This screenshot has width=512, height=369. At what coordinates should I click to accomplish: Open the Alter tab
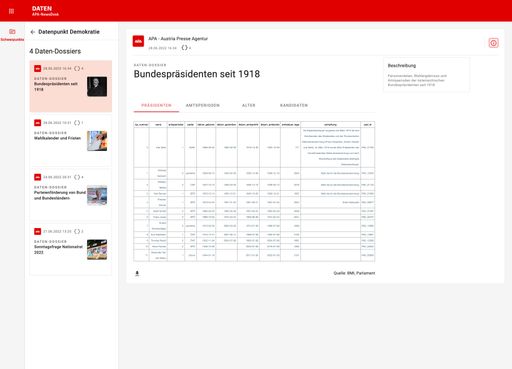[x=249, y=105]
